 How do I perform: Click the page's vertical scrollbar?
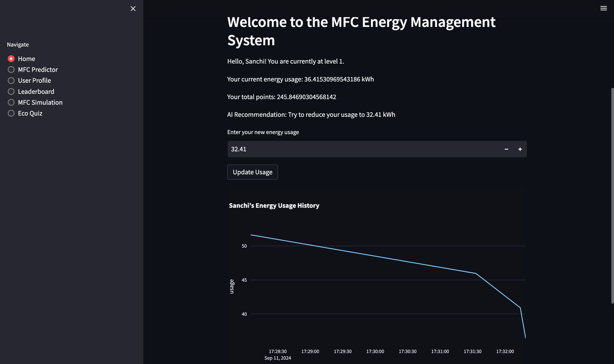612,196
